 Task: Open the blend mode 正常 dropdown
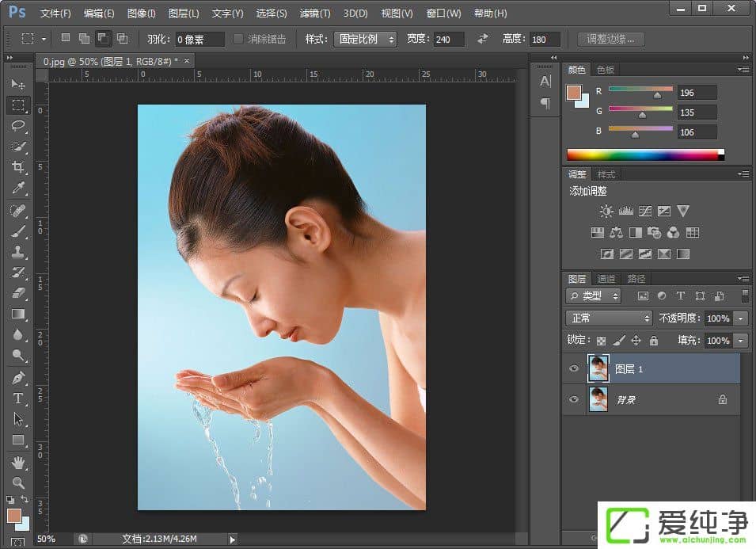pyautogui.click(x=609, y=318)
